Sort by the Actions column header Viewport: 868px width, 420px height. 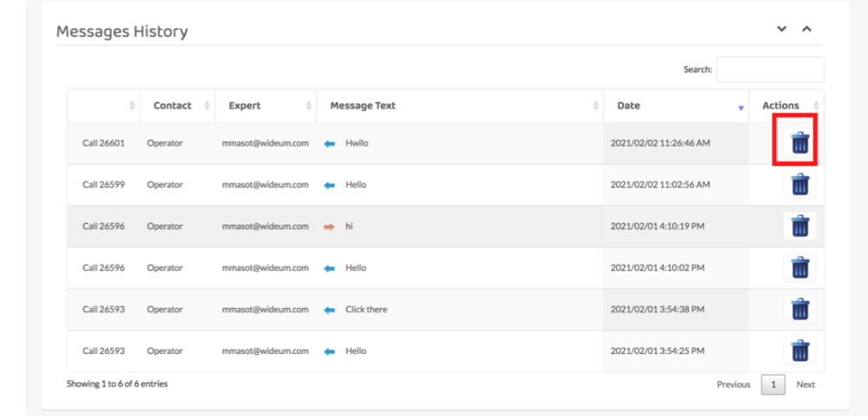pyautogui.click(x=780, y=106)
